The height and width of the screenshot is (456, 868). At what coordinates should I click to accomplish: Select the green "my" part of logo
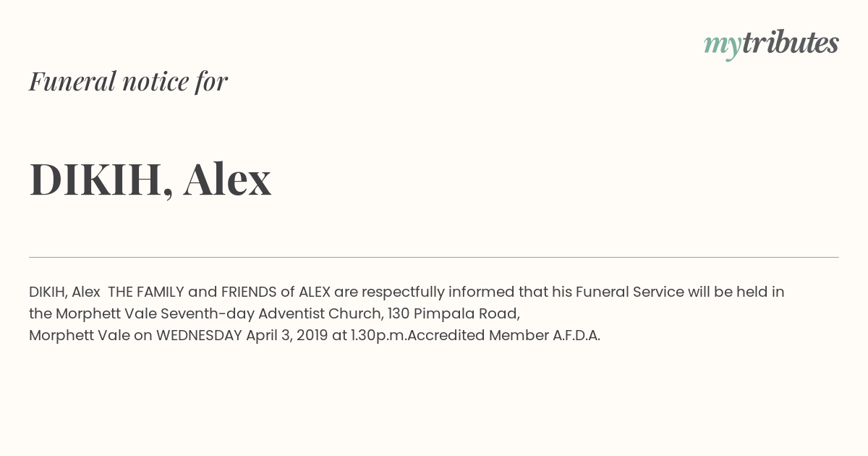point(723,46)
